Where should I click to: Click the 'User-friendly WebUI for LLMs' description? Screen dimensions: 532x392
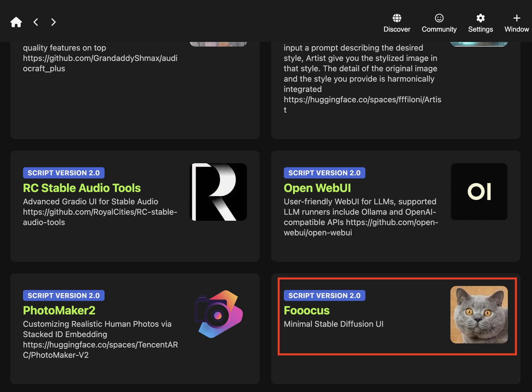pyautogui.click(x=361, y=217)
